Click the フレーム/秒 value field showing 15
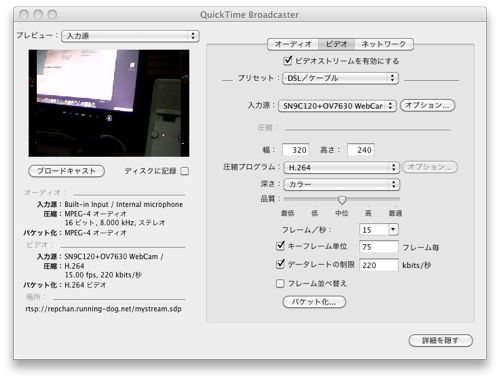The image size is (500, 380). pyautogui.click(x=374, y=230)
